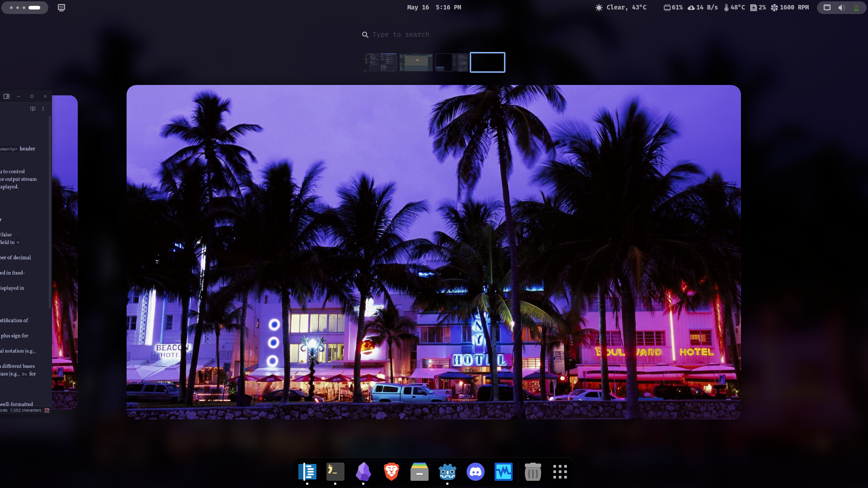Open the system status menu with volume icon
Screen dimensions: 868x488
(x=841, y=7)
